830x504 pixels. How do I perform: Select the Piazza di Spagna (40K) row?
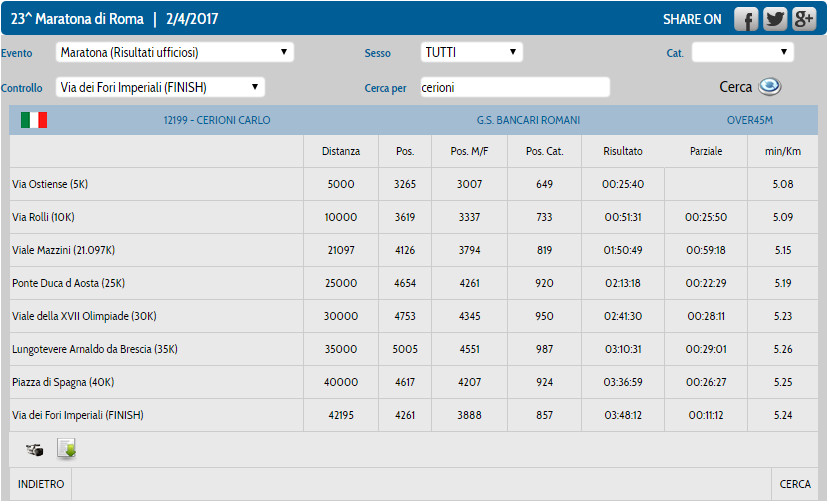pyautogui.click(x=58, y=382)
